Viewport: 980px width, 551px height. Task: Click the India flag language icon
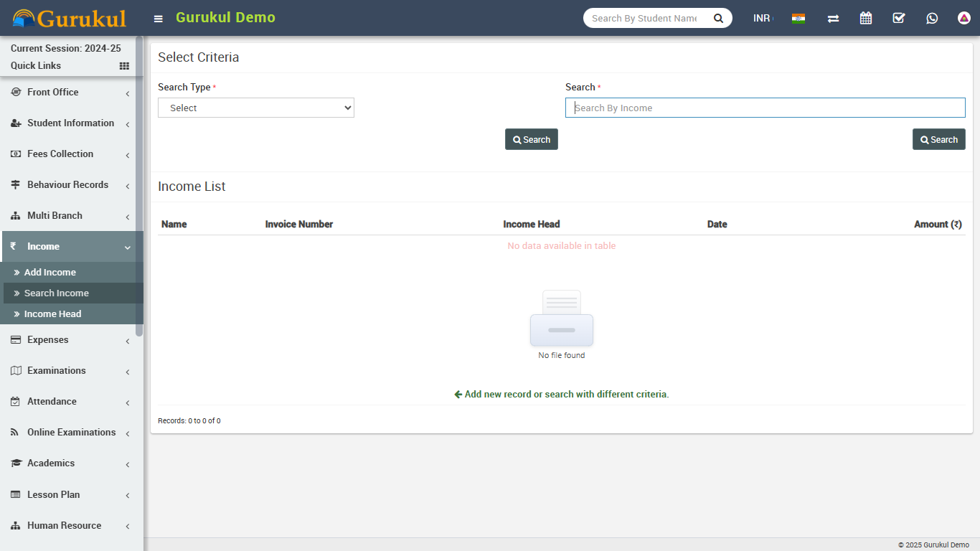798,19
